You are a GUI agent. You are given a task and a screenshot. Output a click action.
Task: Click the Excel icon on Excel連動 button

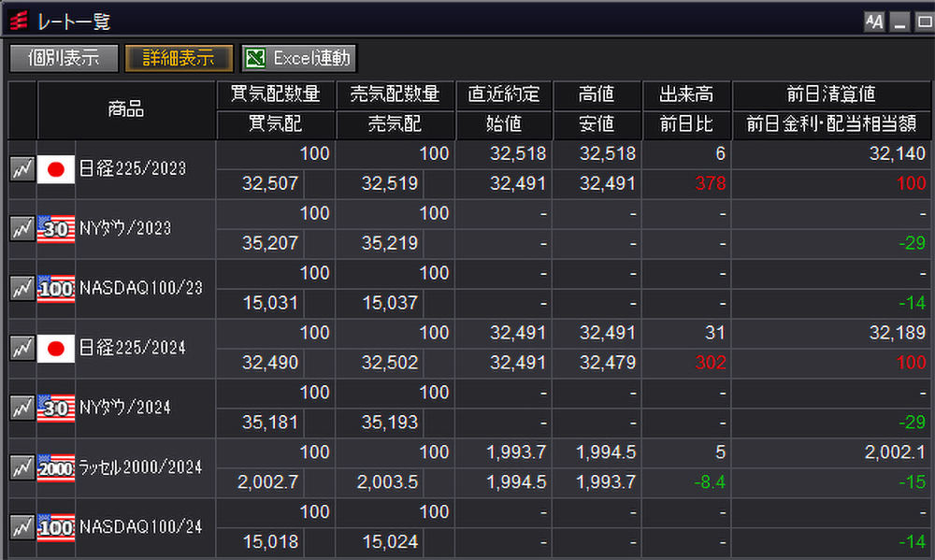pyautogui.click(x=256, y=58)
